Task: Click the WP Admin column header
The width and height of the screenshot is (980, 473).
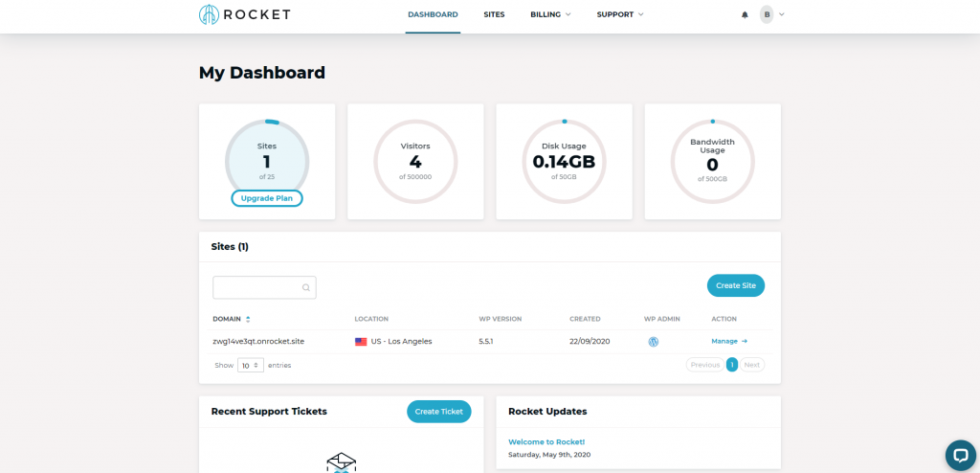Action: click(662, 319)
